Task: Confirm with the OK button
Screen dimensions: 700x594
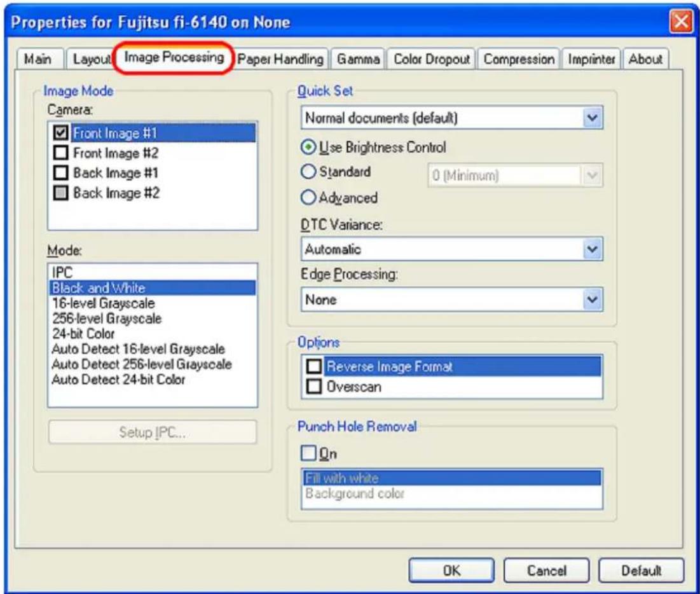Action: click(451, 570)
